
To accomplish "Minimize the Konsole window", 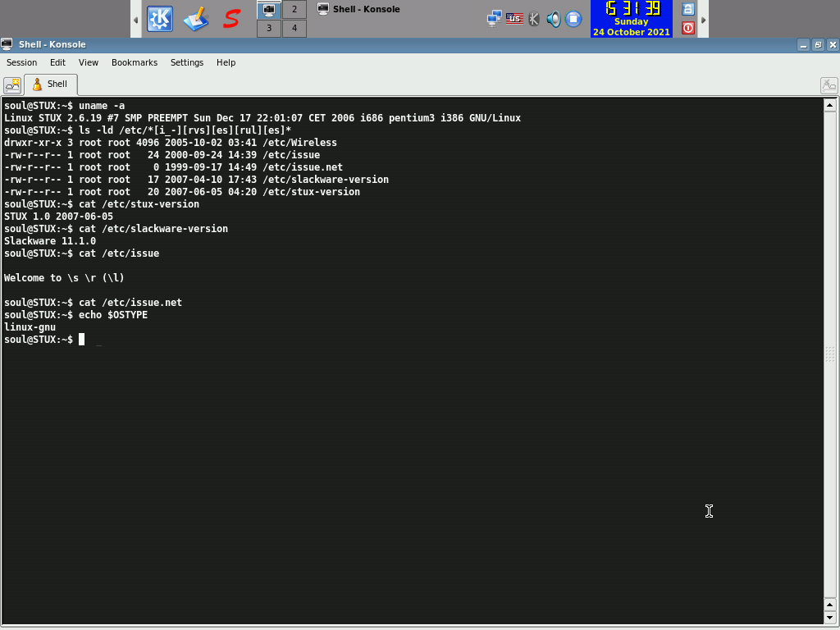I will coord(803,45).
